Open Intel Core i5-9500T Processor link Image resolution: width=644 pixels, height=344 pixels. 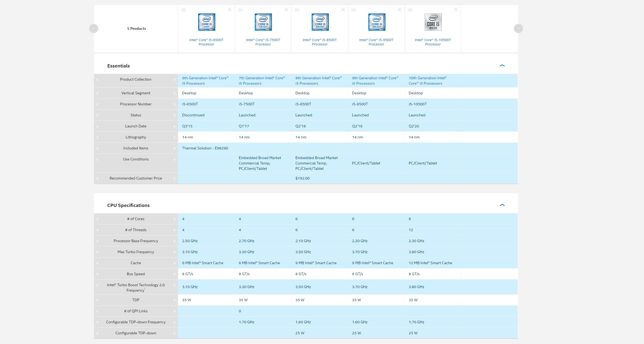coord(376,42)
